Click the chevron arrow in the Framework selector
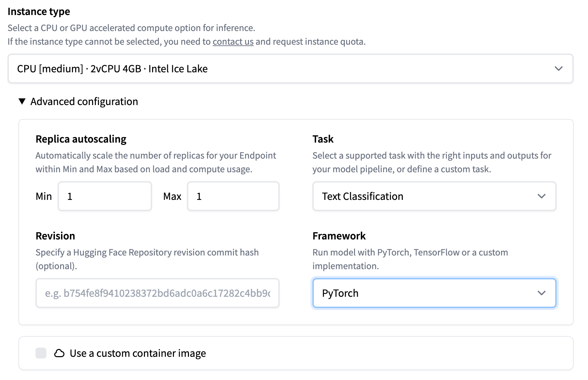The width and height of the screenshot is (588, 380). point(541,293)
